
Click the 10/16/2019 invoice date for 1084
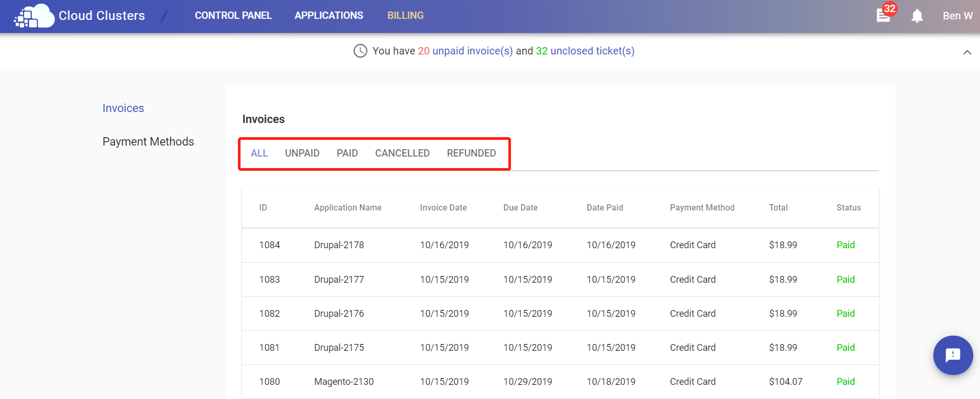pos(444,245)
